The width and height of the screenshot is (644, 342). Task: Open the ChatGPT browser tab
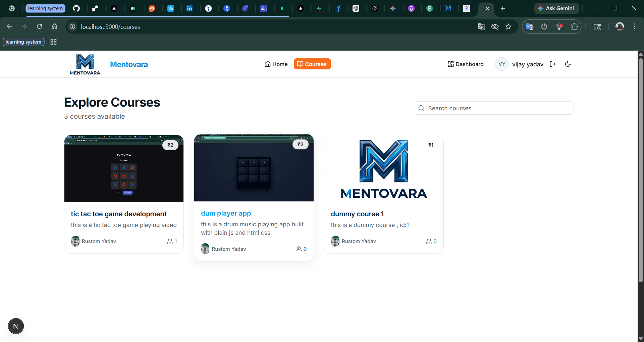point(356,8)
